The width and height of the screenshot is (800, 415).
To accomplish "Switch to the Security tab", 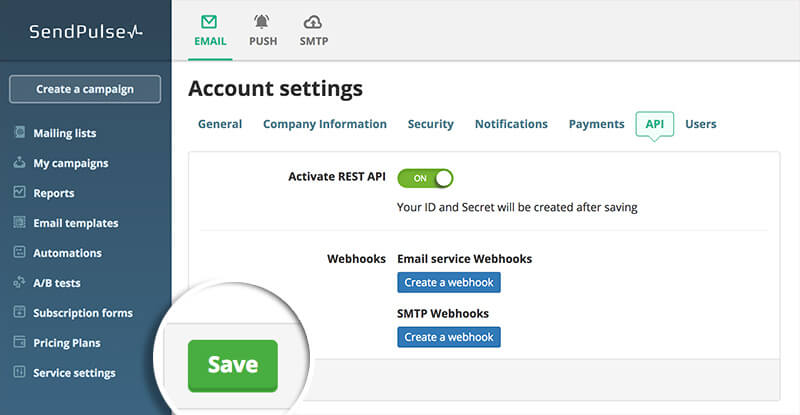I will 431,124.
